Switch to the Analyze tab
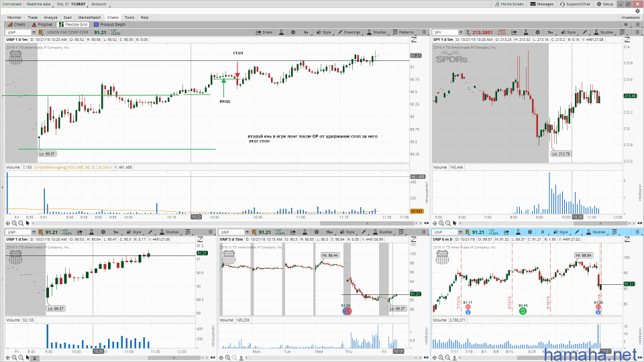Viewport: 644px width, 362px height. click(x=50, y=17)
